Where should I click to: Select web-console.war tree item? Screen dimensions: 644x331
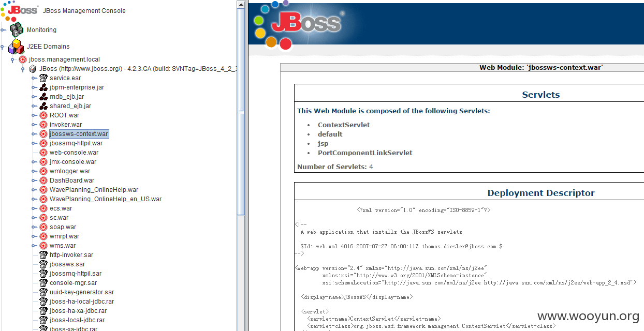tap(74, 153)
